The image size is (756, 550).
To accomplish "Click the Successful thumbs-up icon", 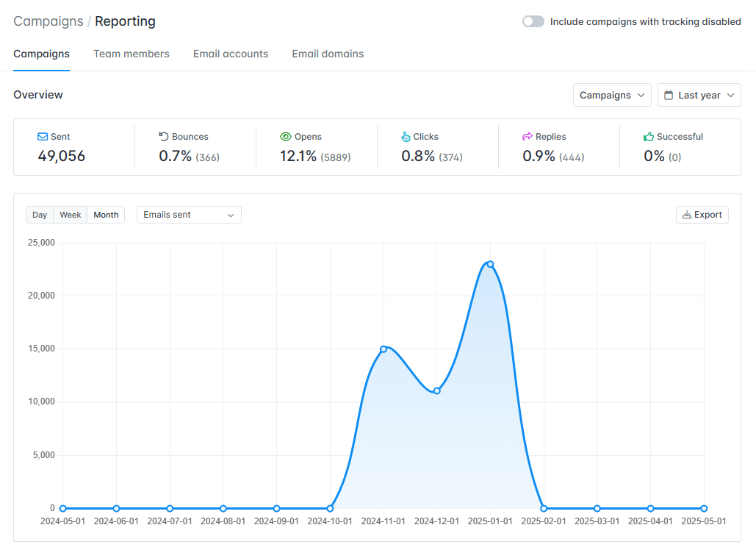I will click(649, 137).
